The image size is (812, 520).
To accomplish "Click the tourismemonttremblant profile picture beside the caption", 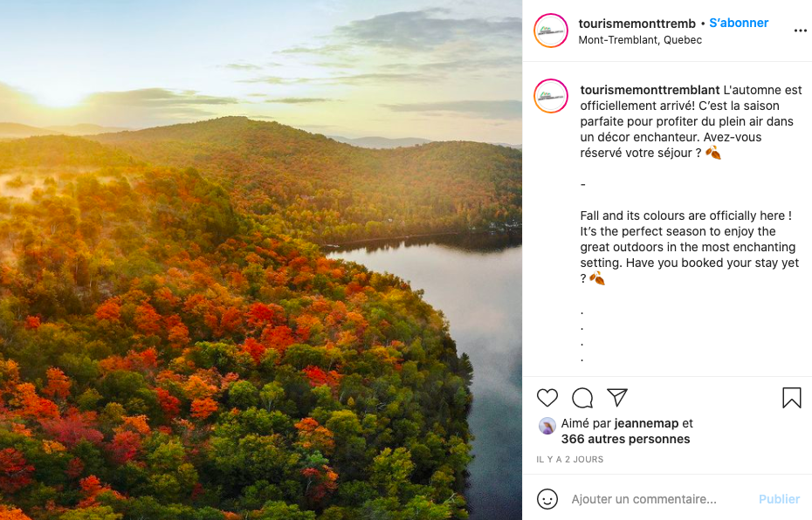I will 551,96.
